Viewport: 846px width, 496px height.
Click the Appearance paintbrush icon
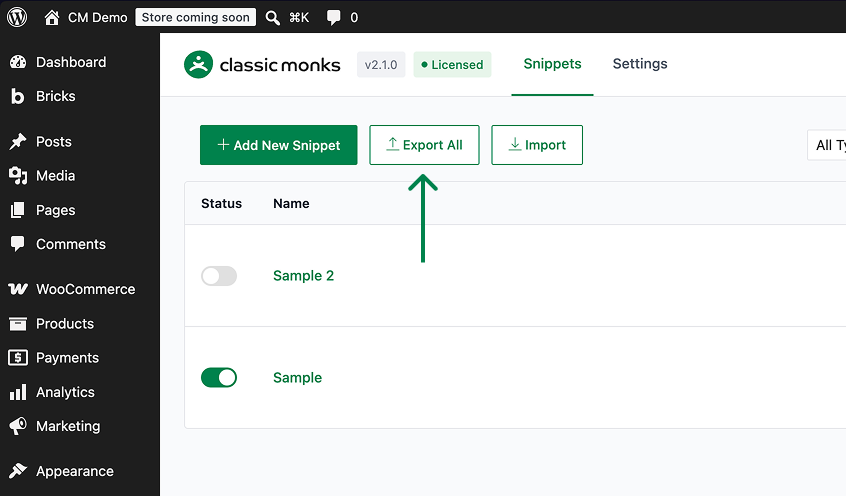pos(18,471)
